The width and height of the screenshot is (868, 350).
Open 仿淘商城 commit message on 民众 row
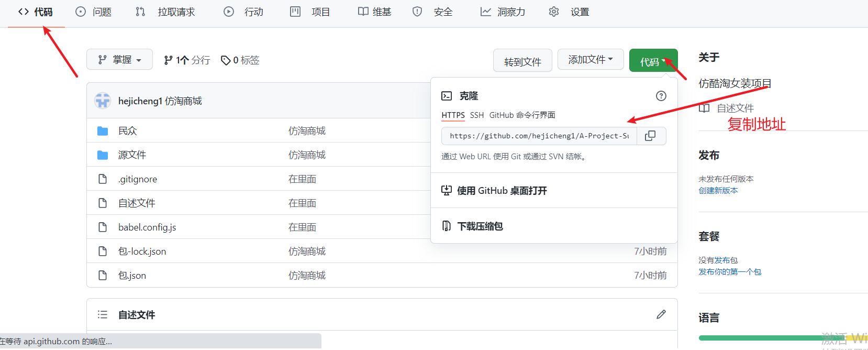point(307,130)
